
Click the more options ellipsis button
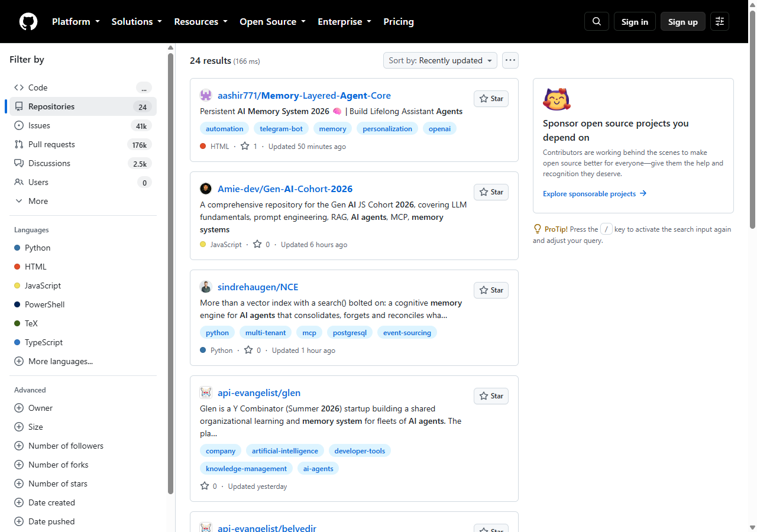pyautogui.click(x=510, y=60)
